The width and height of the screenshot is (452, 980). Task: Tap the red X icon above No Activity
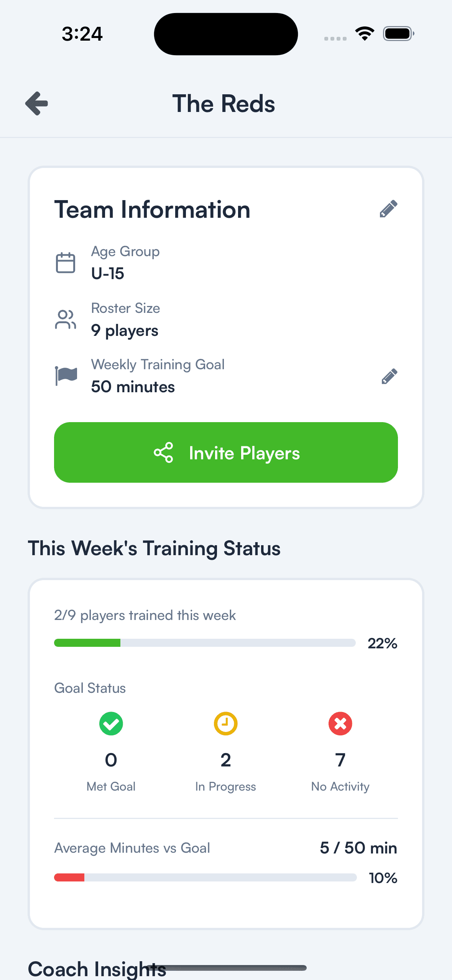(340, 723)
